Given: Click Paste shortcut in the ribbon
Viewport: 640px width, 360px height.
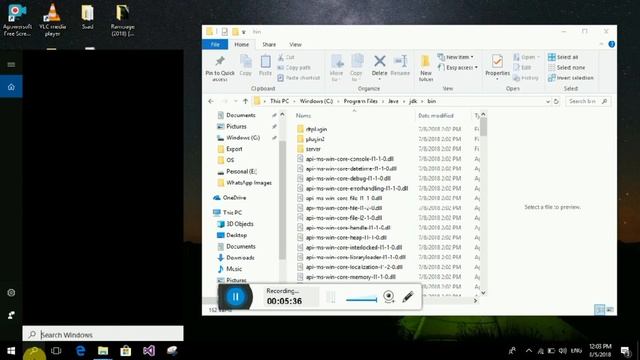Looking at the screenshot, I should pos(298,78).
